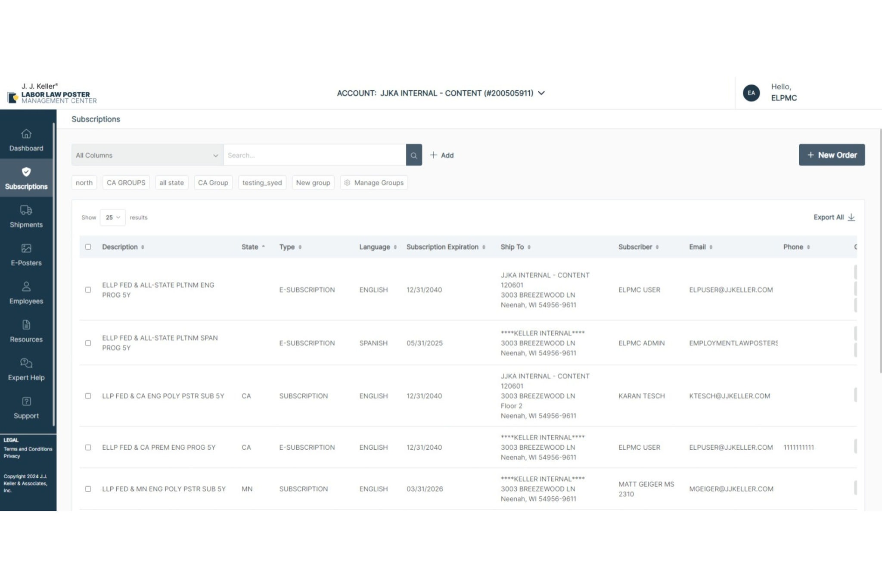Open the Dashboard home icon
The width and height of the screenshot is (882, 588).
26,134
